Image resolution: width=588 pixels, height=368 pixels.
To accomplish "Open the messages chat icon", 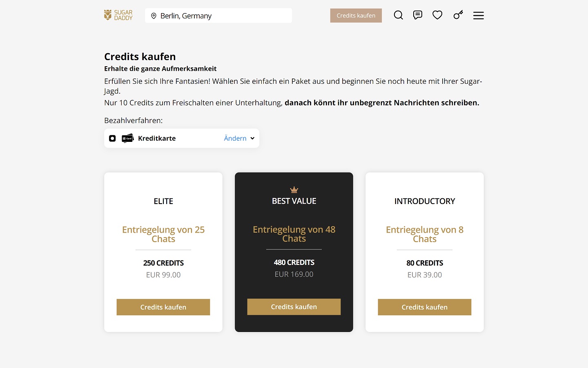I will click(x=417, y=16).
